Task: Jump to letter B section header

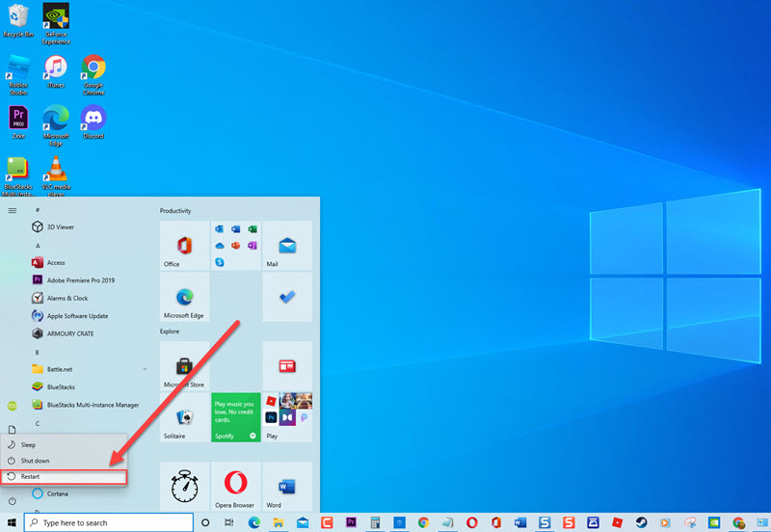Action: [37, 352]
